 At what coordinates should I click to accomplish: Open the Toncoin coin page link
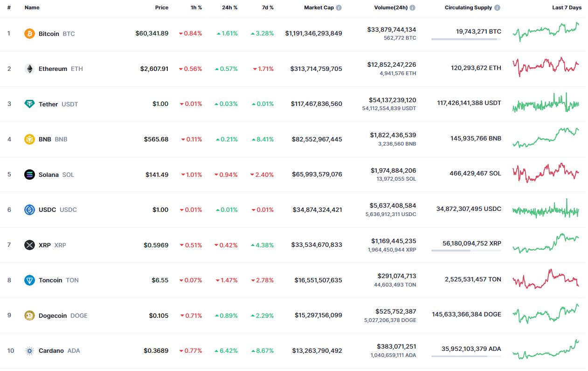tap(50, 280)
